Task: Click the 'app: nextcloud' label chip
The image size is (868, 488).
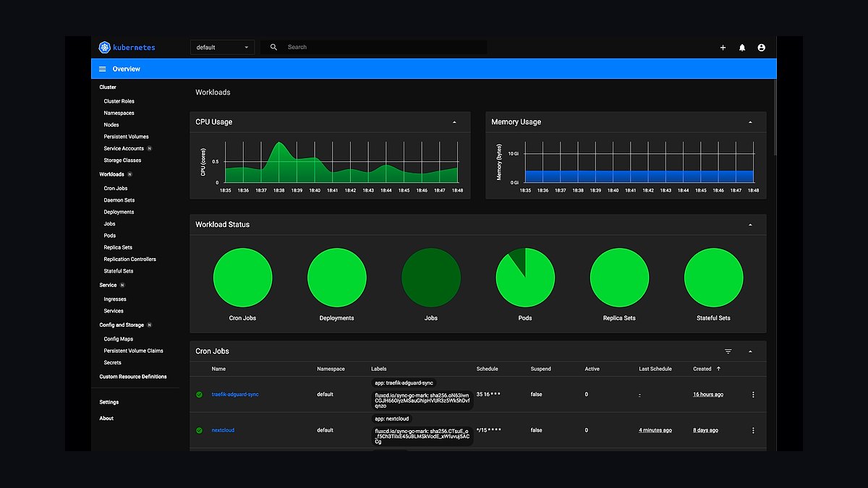Action: tap(391, 419)
